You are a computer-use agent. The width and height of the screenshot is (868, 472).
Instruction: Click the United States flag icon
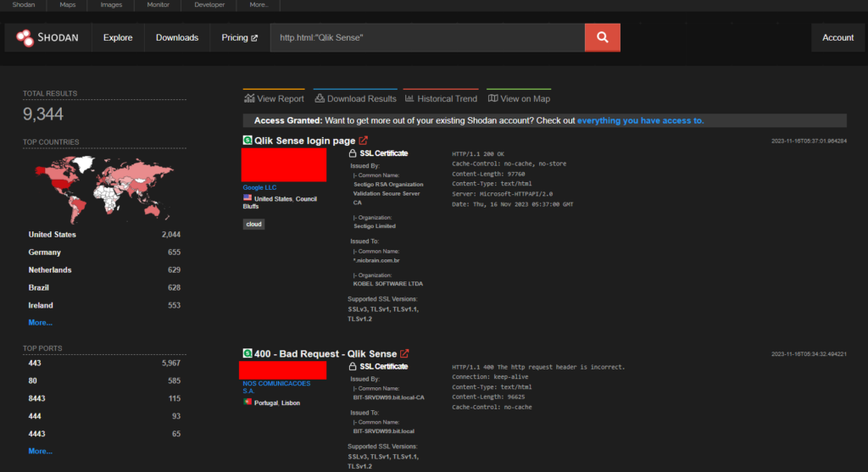click(248, 198)
